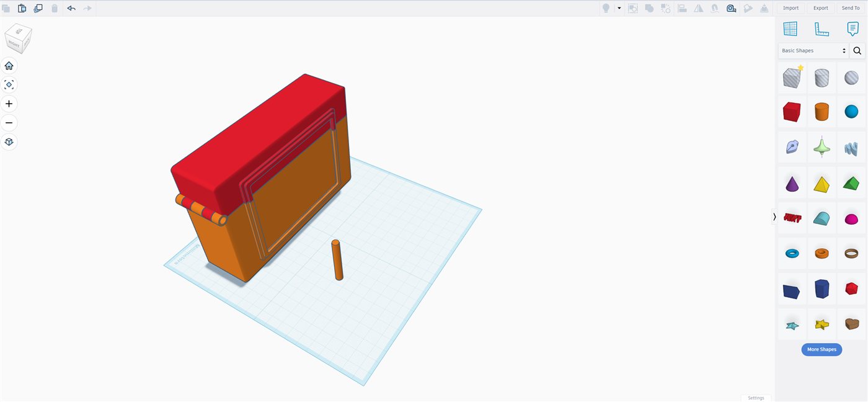Screen dimensions: 868x402
Task: Select the red Icosahedron shape
Action: (x=851, y=288)
